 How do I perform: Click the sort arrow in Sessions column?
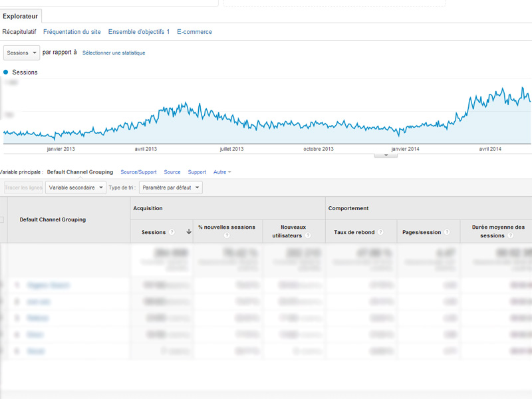tap(189, 232)
